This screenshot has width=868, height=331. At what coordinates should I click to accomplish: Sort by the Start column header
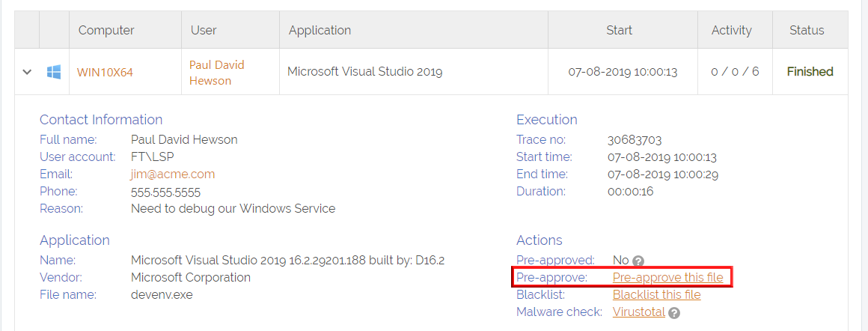[619, 31]
